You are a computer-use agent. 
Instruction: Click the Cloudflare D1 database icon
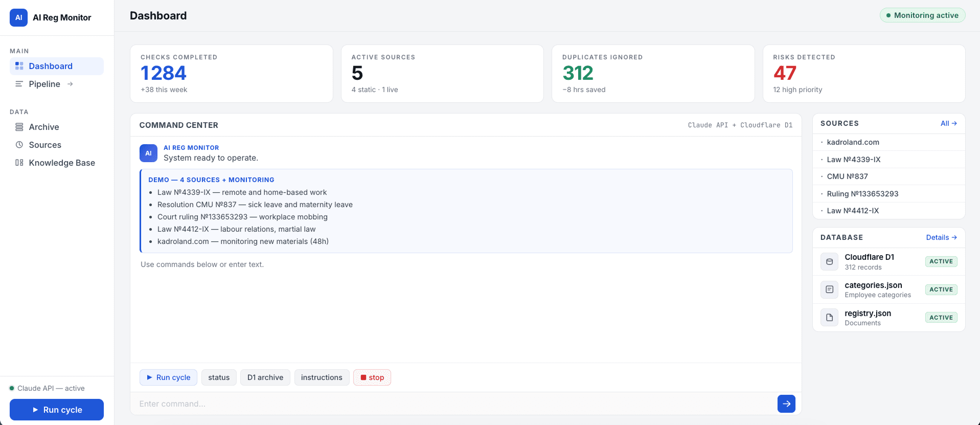[829, 261]
